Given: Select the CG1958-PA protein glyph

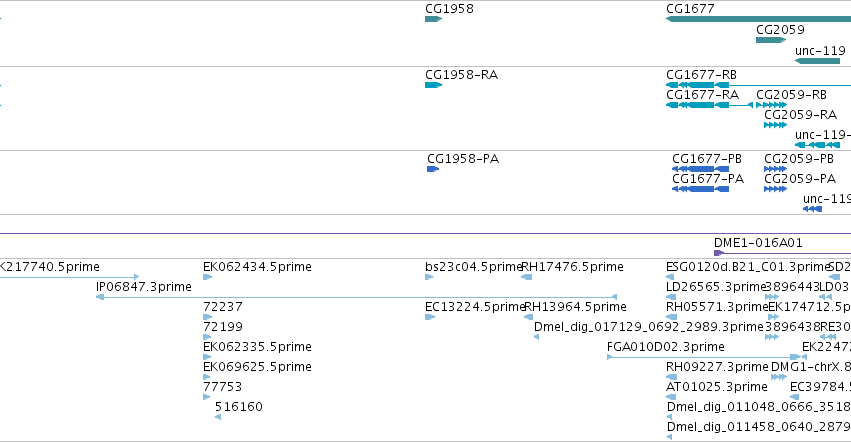Looking at the screenshot, I should pyautogui.click(x=433, y=169).
